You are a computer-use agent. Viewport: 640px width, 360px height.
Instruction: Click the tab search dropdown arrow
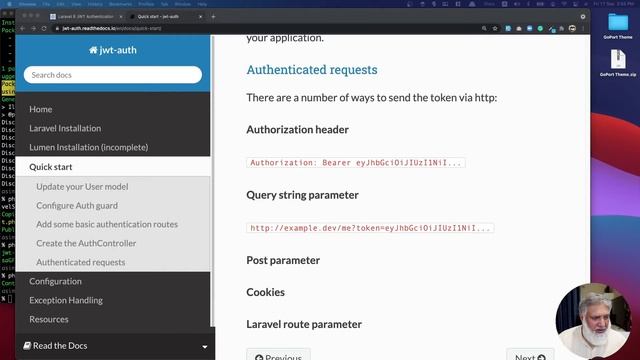tap(583, 17)
